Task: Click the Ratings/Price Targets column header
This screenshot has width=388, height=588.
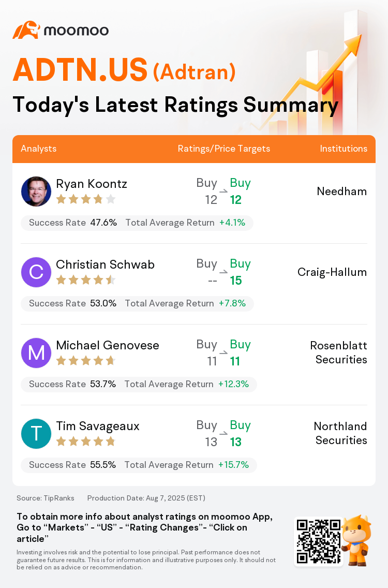Action: [x=224, y=149]
